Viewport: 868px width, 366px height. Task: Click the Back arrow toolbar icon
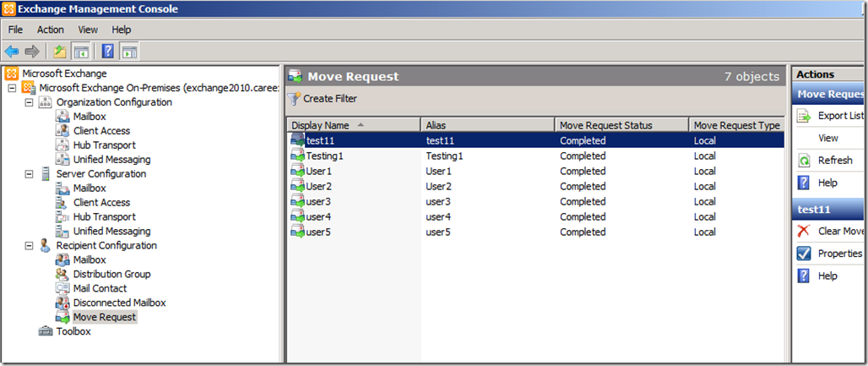point(12,52)
